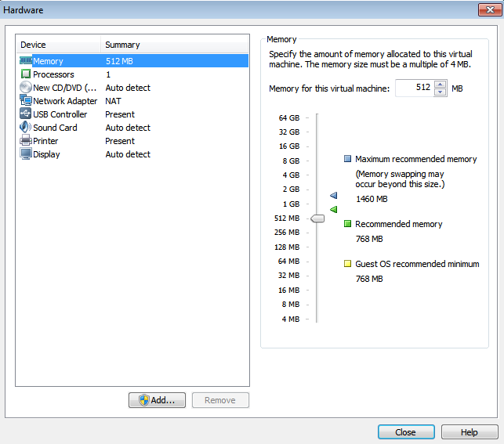Open Help for the Hardware dialog

pos(470,432)
